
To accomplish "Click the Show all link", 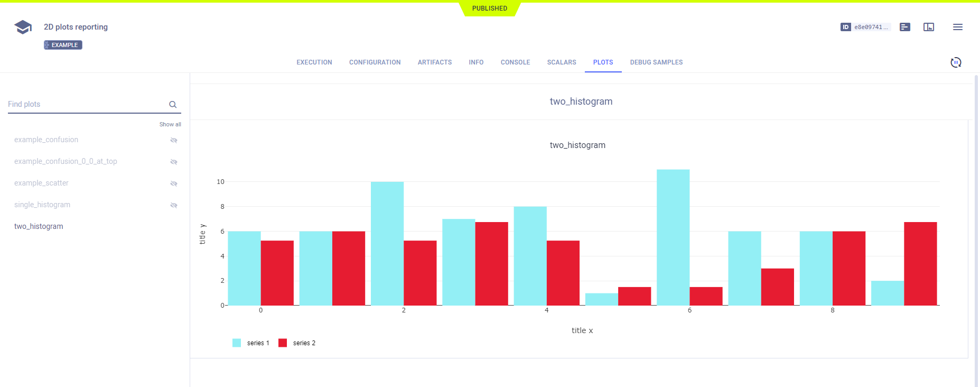I will [x=170, y=124].
